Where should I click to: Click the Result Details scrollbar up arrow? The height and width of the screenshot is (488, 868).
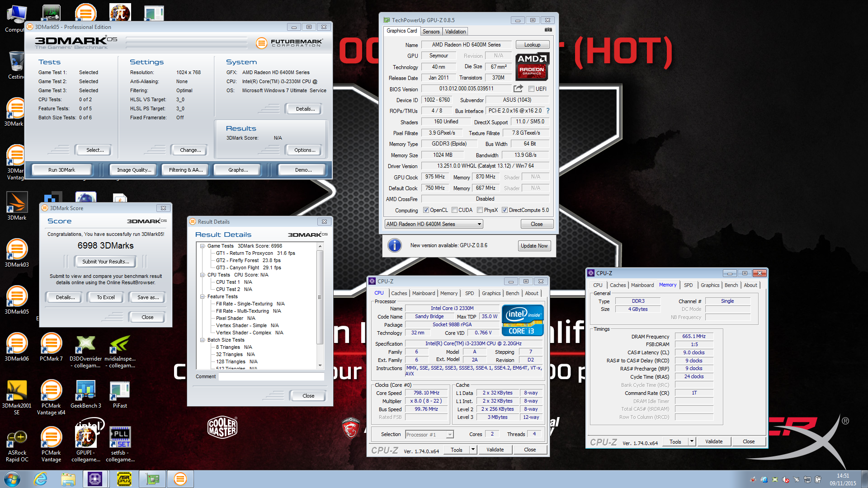tap(320, 246)
